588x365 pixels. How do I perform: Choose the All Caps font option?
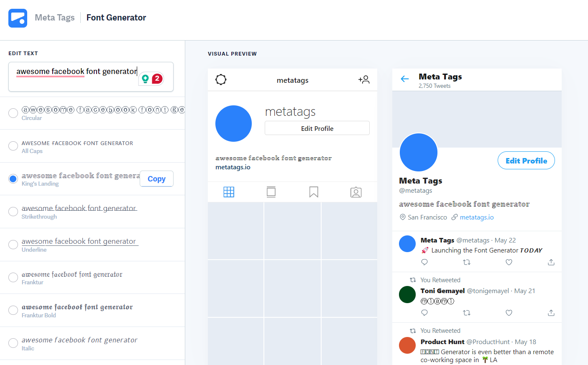coord(13,146)
